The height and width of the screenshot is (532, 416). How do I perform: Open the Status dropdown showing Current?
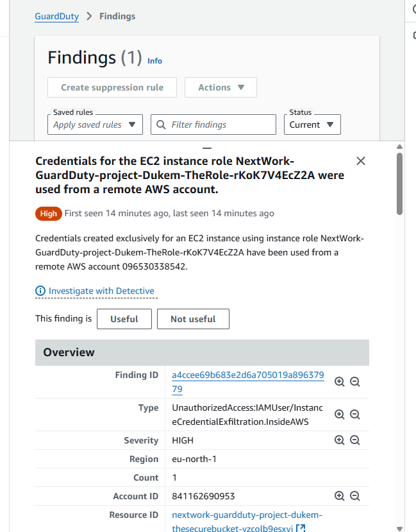click(x=312, y=124)
